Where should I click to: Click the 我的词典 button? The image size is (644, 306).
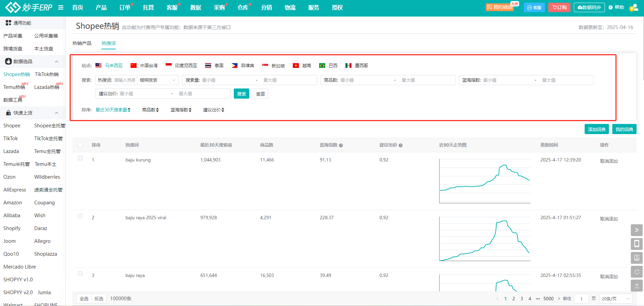pos(624,129)
